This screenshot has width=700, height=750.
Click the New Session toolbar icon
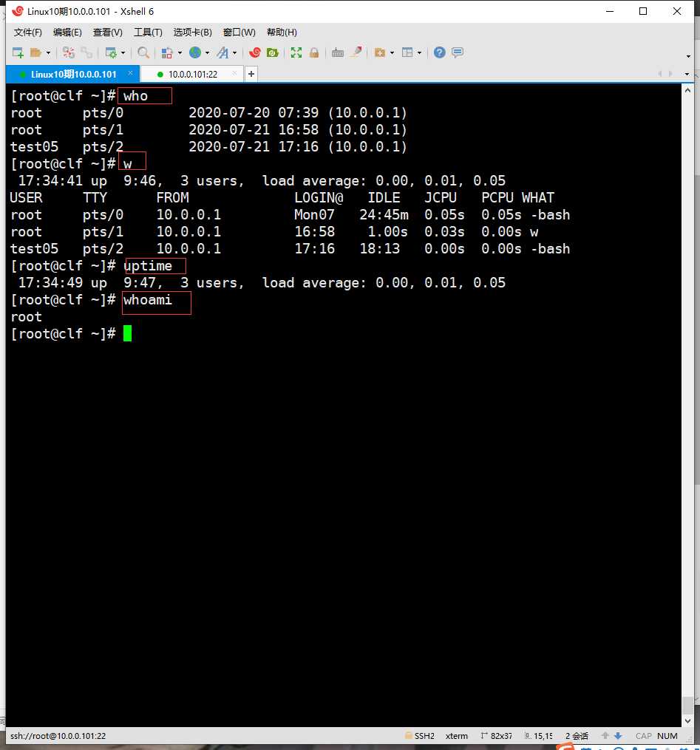click(x=18, y=52)
